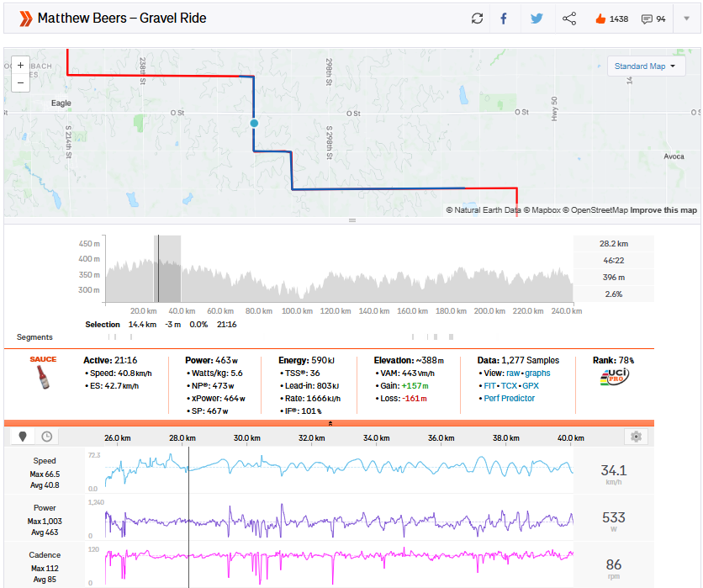Expand the header options dropdown arrow
703x588 pixels.
click(687, 19)
